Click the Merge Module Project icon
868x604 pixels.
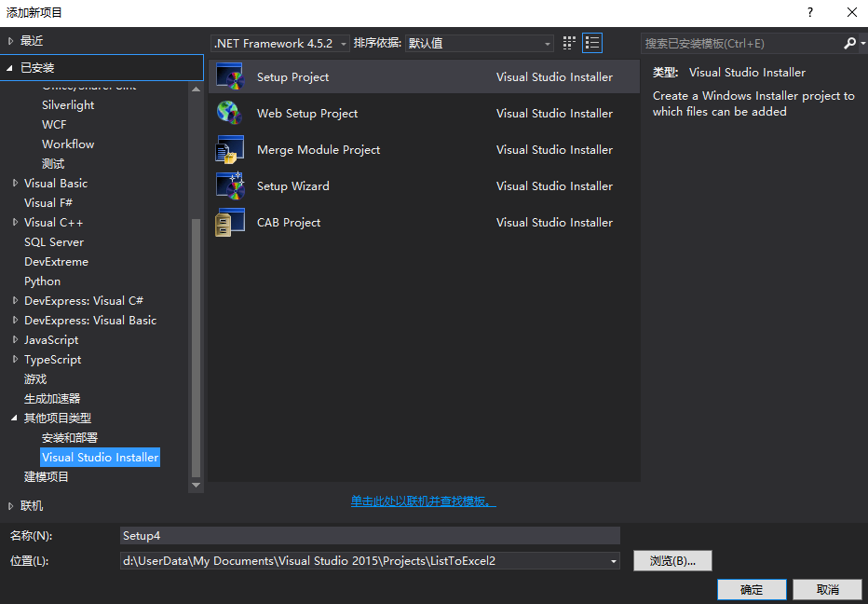pos(230,149)
